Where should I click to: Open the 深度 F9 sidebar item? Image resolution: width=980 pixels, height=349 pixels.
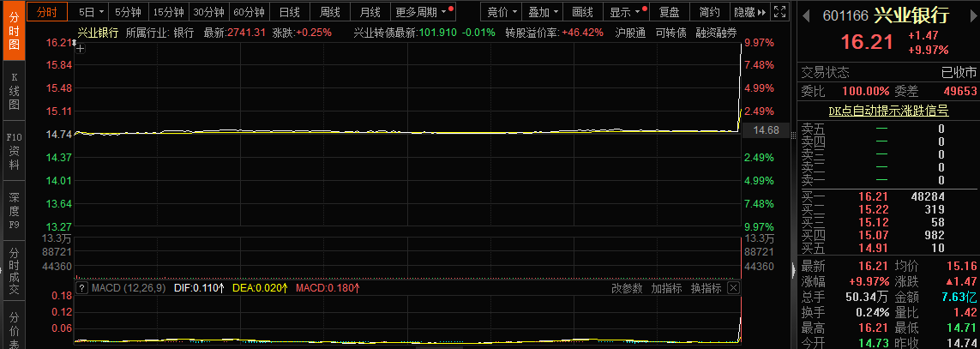pyautogui.click(x=14, y=211)
